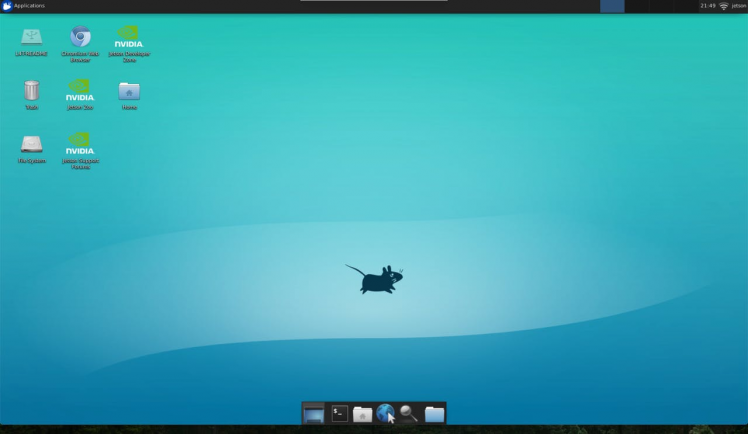Open the Application Finder magnifier in dock
Screen dimensions: 748x434
409,413
